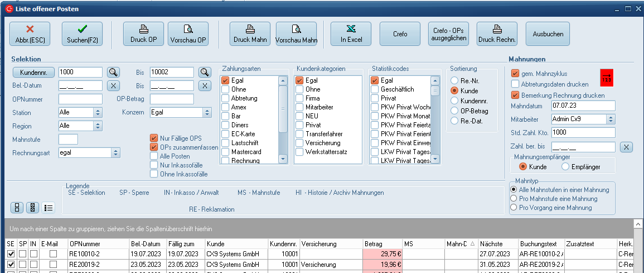
Task: Enable Abtretungsdaten drucken checkbox
Action: (x=516, y=84)
